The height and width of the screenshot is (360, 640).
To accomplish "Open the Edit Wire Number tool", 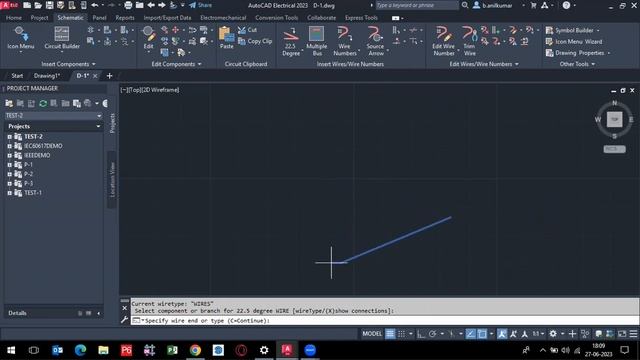I will [443, 42].
